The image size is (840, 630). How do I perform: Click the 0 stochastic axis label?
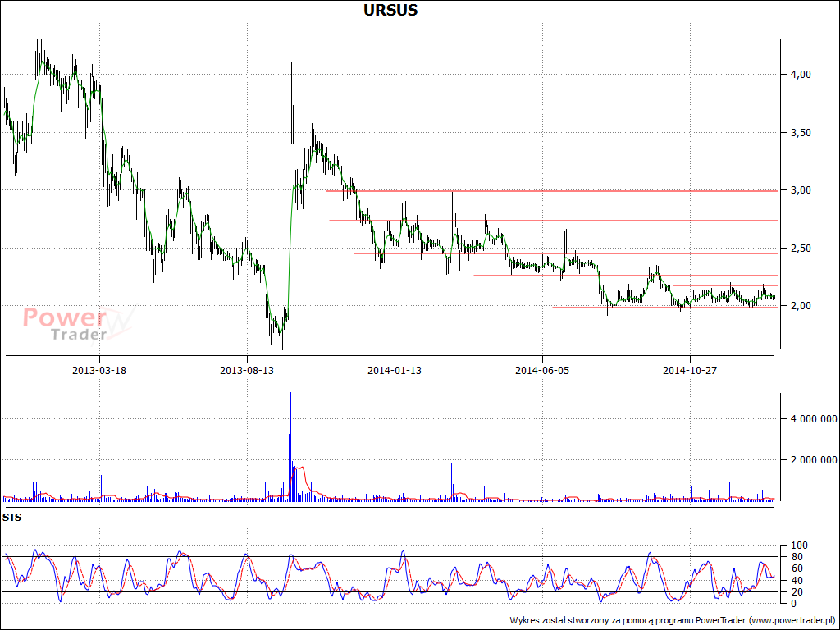coord(793,603)
